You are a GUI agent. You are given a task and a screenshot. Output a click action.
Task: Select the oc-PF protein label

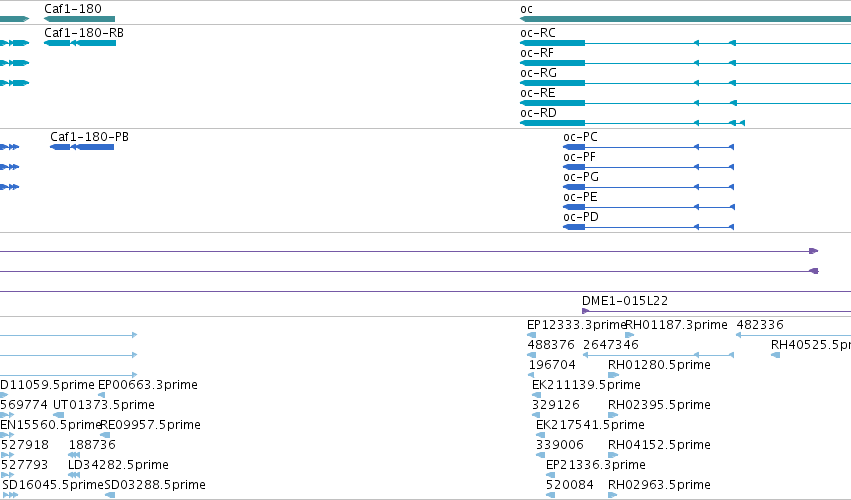(x=580, y=157)
